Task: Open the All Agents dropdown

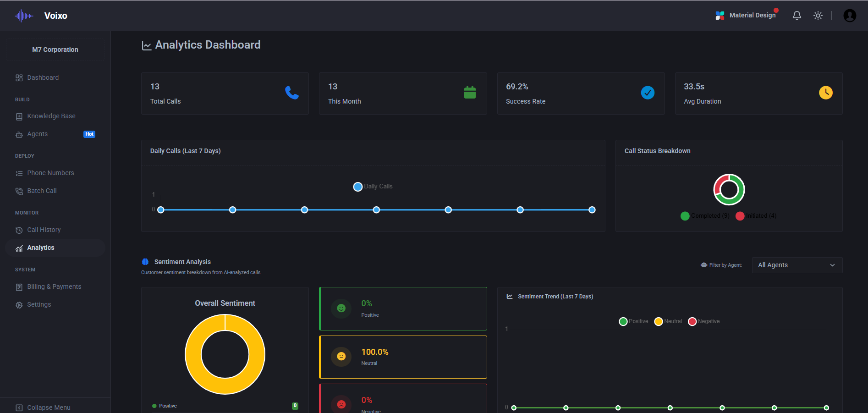Action: [x=797, y=265]
